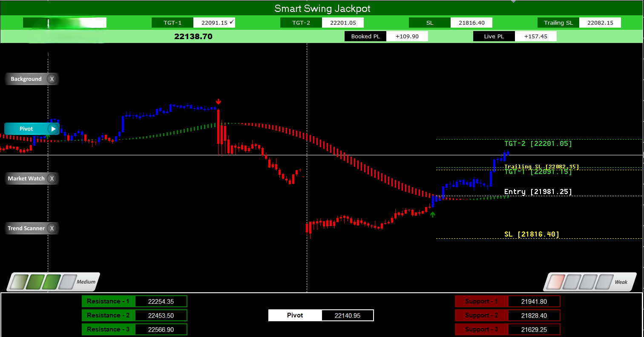Image resolution: width=644 pixels, height=337 pixels.
Task: Click the Booked PL indicator
Action: coord(365,36)
